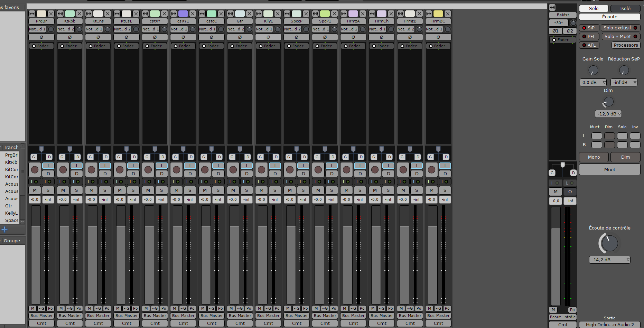Open the Dim level -12,0 dB dropdown

(x=608, y=114)
